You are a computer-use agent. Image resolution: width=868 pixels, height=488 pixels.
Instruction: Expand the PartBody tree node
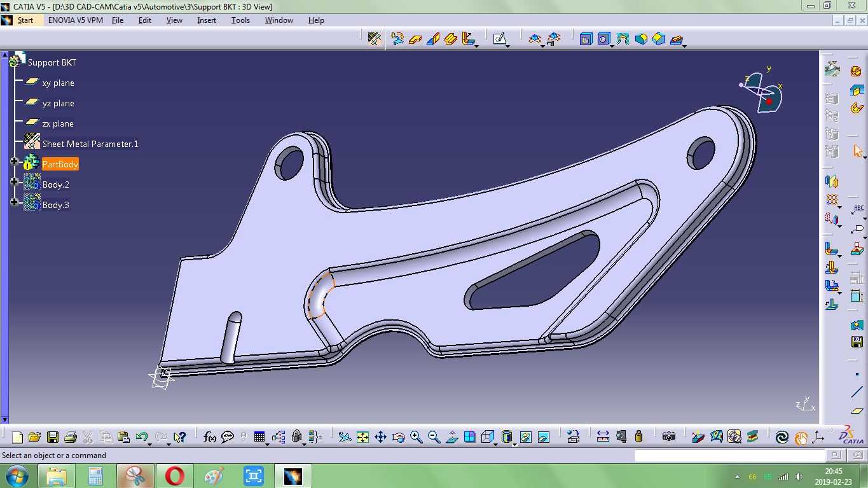pyautogui.click(x=14, y=162)
